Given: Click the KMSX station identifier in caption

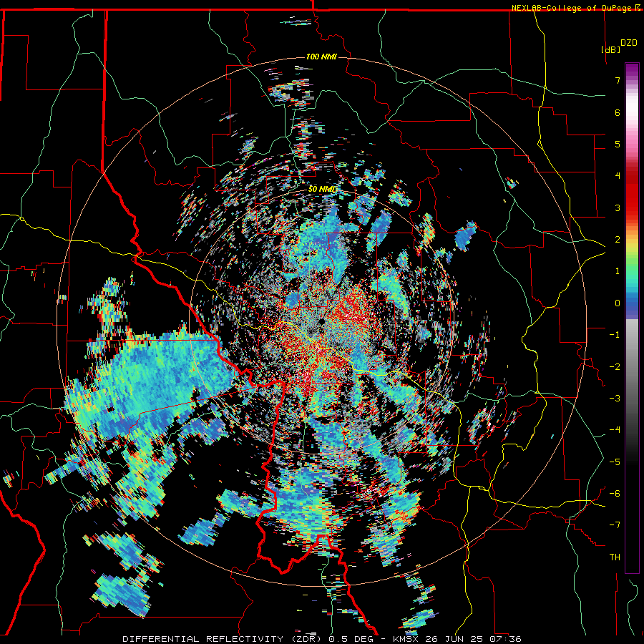Looking at the screenshot, I should click(406, 639).
